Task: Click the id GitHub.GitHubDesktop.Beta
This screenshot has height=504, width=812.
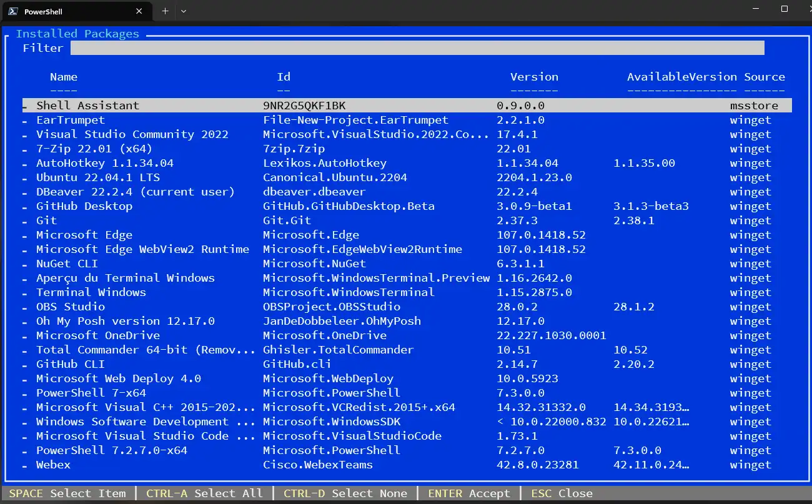Action: point(349,206)
